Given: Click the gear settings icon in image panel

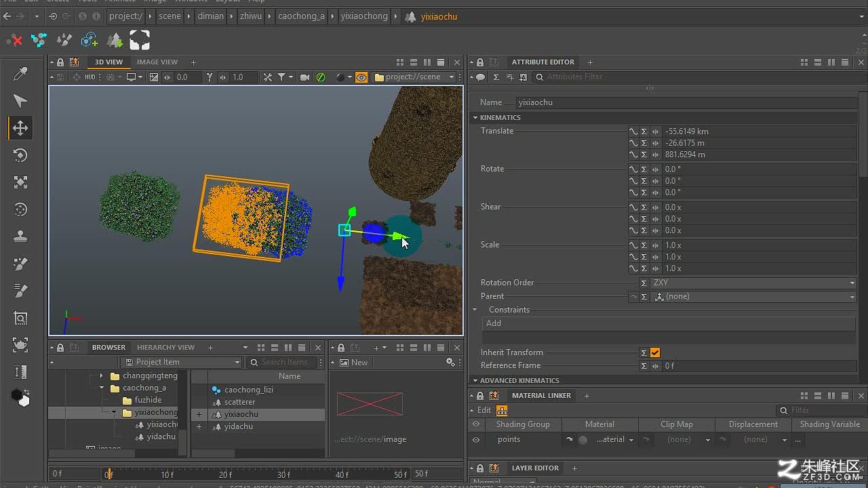Looking at the screenshot, I should (450, 363).
